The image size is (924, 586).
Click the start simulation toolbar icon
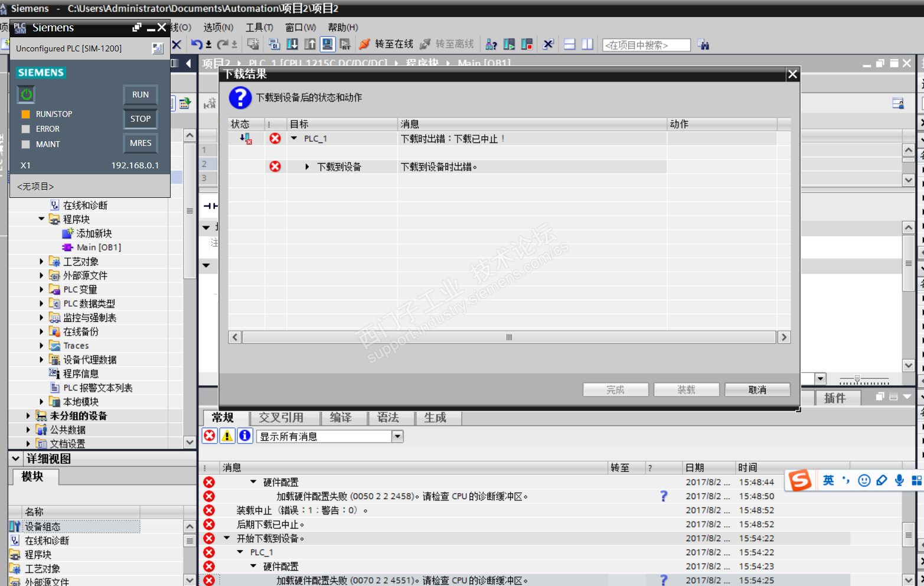[328, 44]
